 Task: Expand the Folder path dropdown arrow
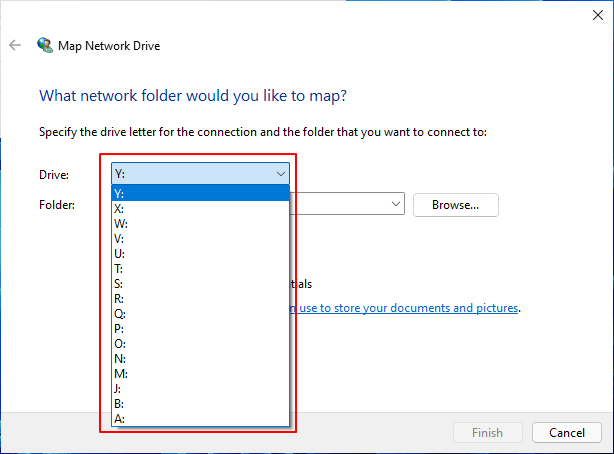(x=397, y=204)
